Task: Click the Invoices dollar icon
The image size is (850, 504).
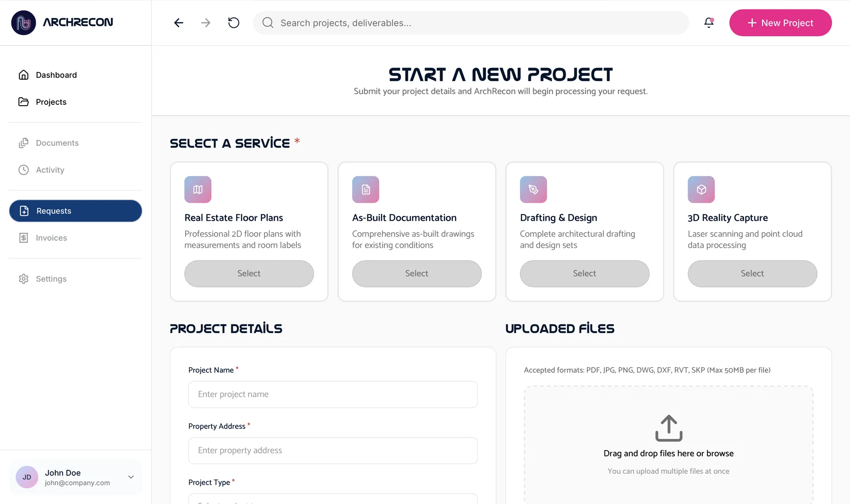Action: click(24, 238)
